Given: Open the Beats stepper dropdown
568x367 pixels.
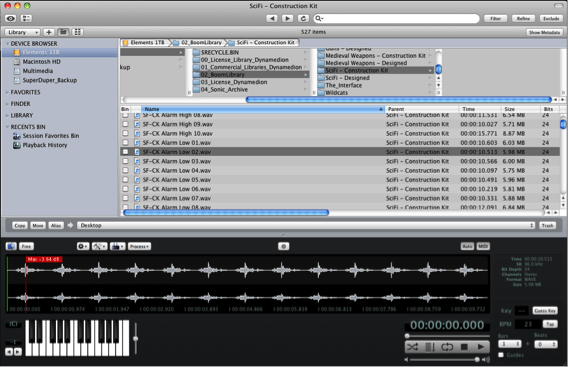Looking at the screenshot, I should pos(546,344).
